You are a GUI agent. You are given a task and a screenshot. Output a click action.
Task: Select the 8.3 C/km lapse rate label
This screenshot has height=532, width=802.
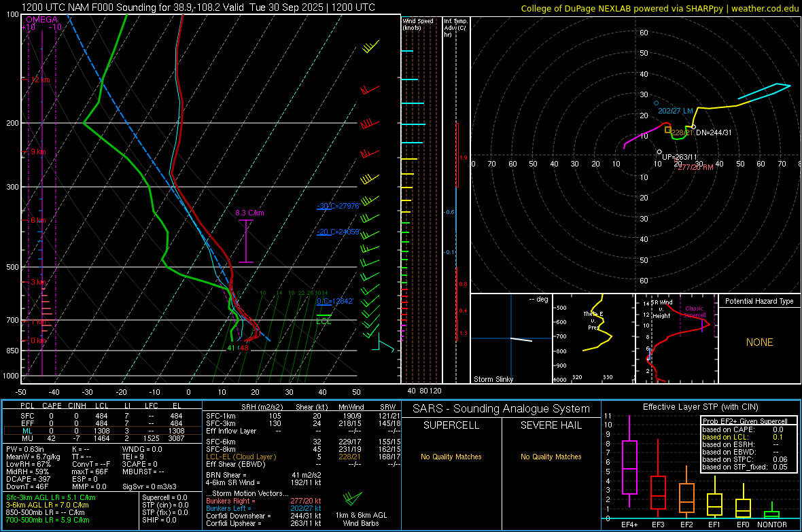click(249, 213)
